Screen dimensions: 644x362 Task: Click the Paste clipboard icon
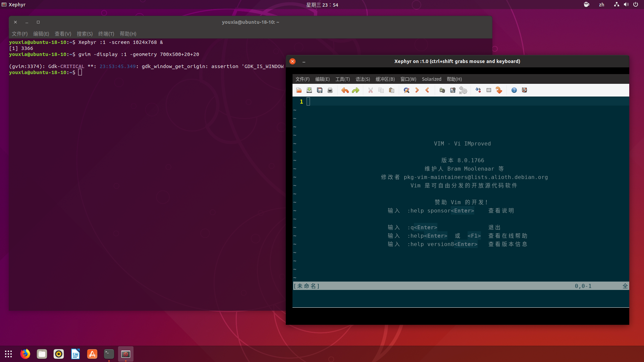(391, 90)
